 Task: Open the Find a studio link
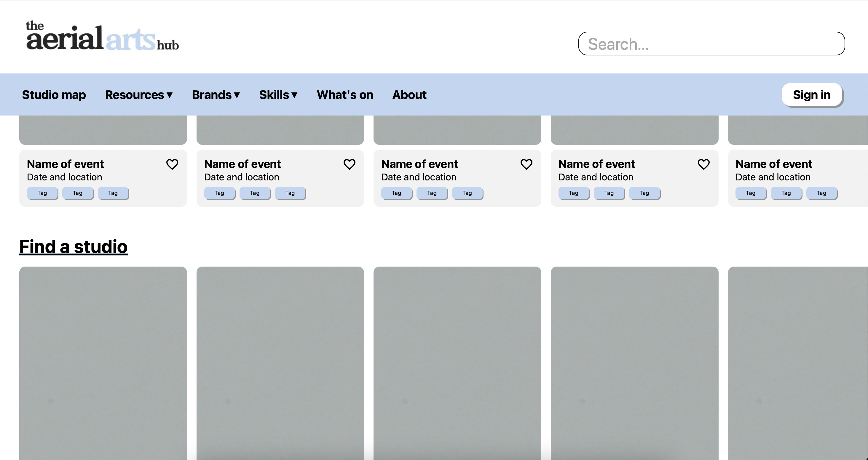pos(74,246)
